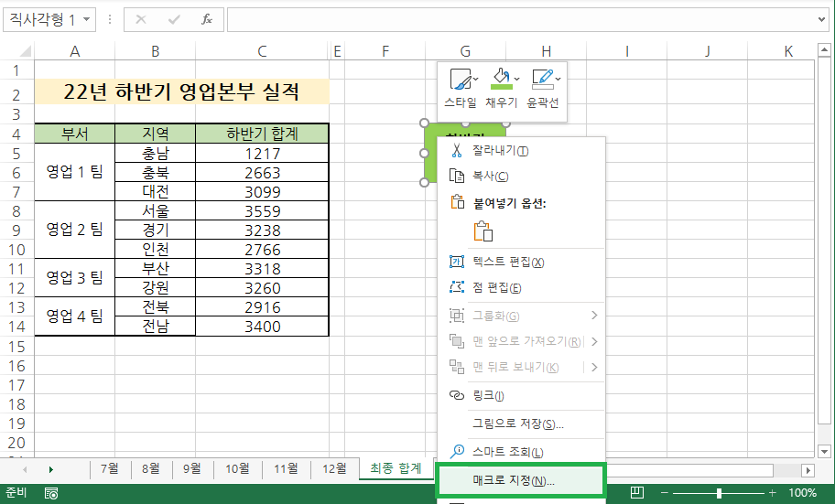Click the 100% zoom level
Viewport: 835px width, 504px height.
coord(803,493)
